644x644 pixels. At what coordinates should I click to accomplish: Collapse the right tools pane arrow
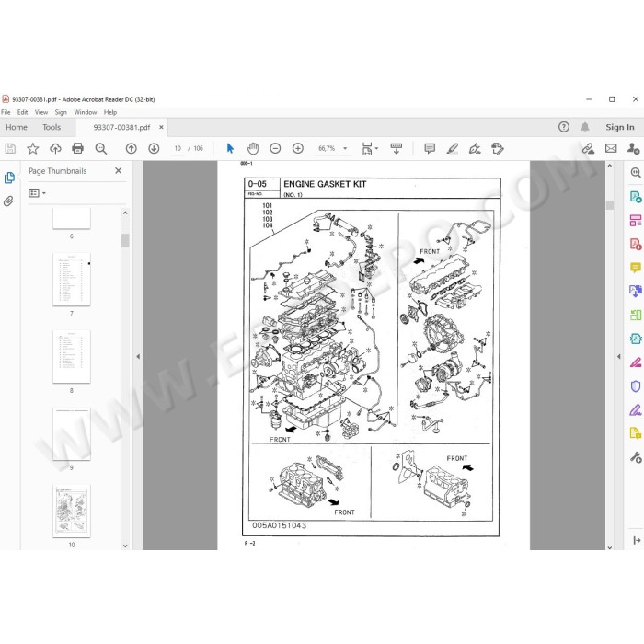pos(619,357)
